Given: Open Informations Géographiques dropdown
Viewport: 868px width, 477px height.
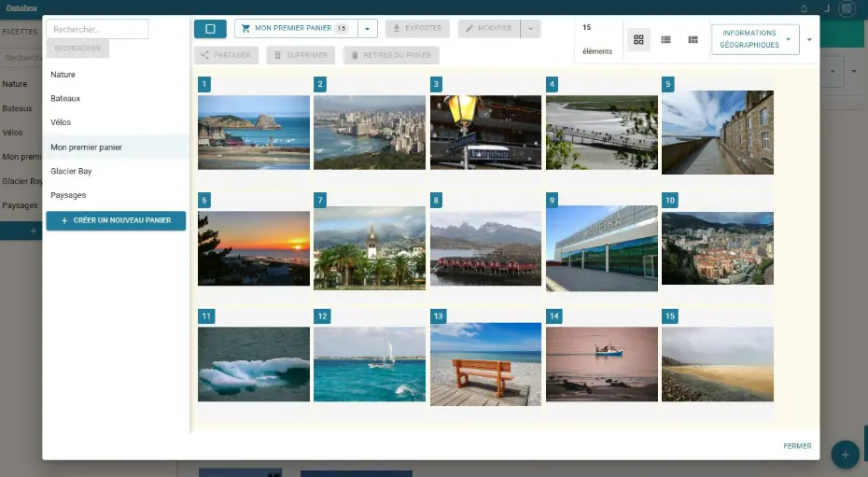Looking at the screenshot, I should (x=755, y=39).
